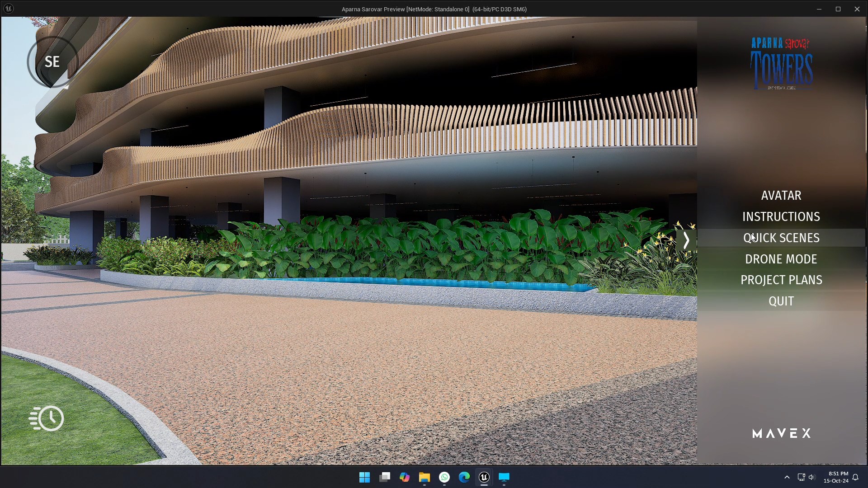Collapse the side menu with chevron arrow
This screenshot has width=868, height=488.
click(686, 240)
